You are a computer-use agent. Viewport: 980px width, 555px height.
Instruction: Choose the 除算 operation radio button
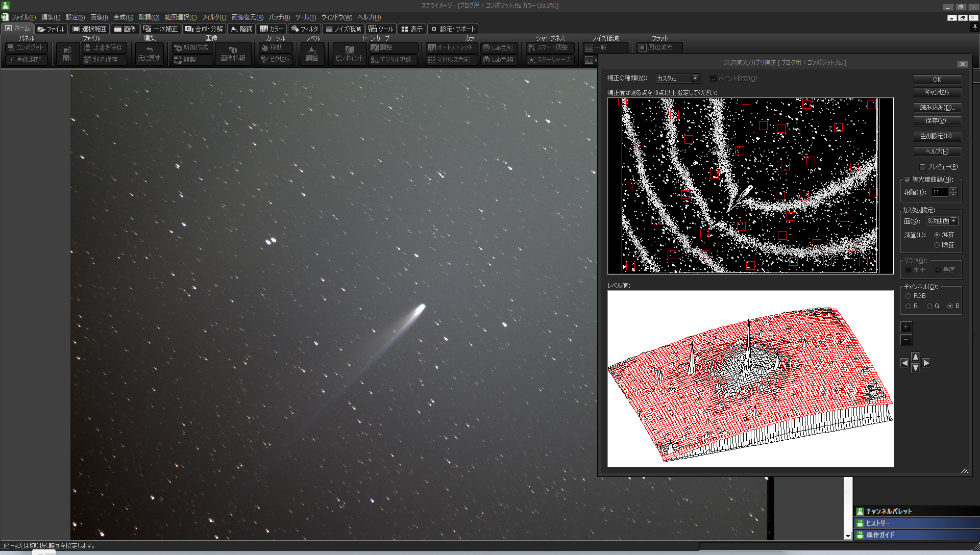[937, 245]
